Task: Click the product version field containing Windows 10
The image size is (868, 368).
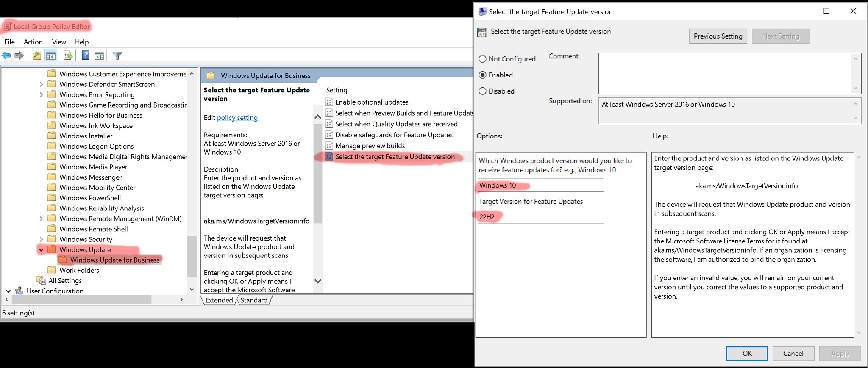Action: pos(540,185)
